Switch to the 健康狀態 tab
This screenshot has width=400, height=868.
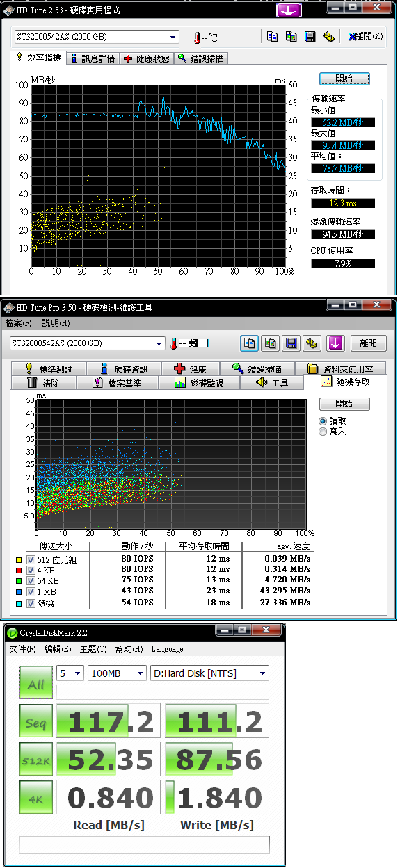click(x=146, y=59)
